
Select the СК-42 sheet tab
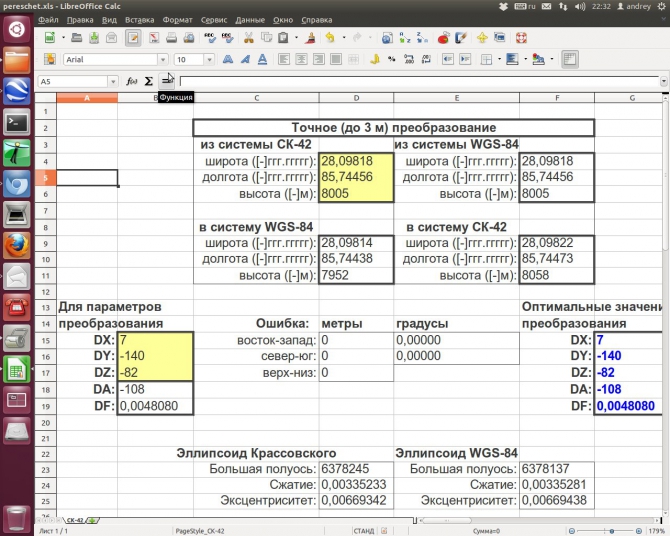(76, 521)
